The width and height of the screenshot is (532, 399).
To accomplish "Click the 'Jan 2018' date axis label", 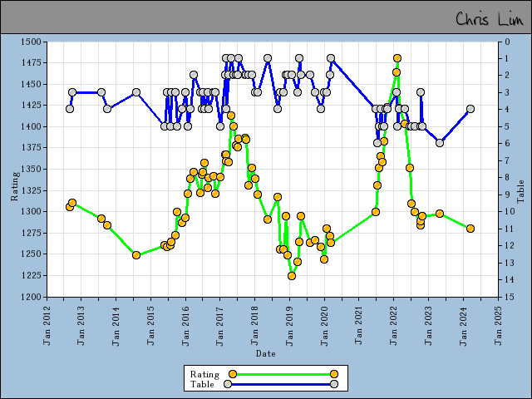I will (254, 326).
